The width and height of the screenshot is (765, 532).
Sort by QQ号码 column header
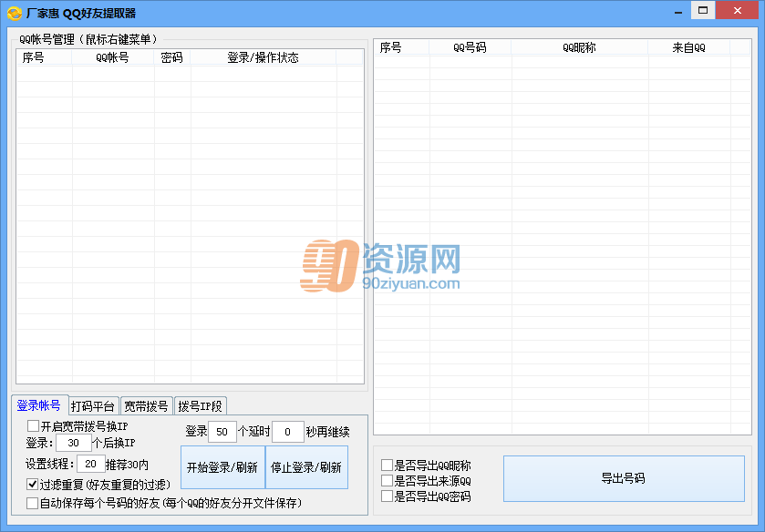470,47
